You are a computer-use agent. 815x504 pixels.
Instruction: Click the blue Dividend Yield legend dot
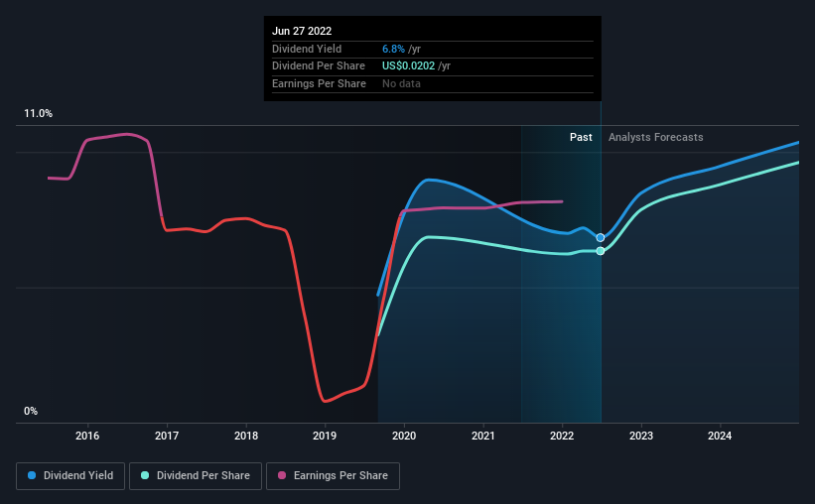32,475
